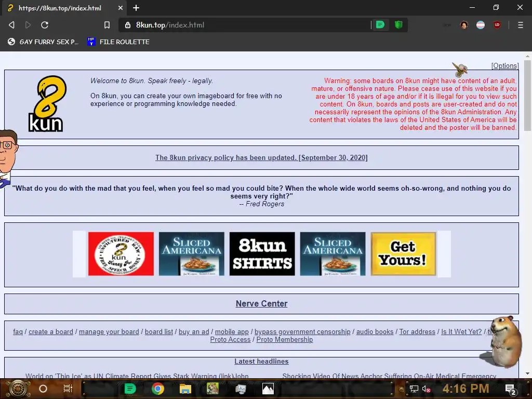
Task: Open the board list link
Action: [159, 331]
